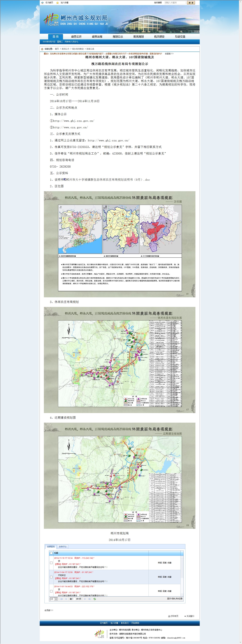Screen dimensions: 242x644
Task: Open the 规划公示 navigation menu
Action: point(118,37)
